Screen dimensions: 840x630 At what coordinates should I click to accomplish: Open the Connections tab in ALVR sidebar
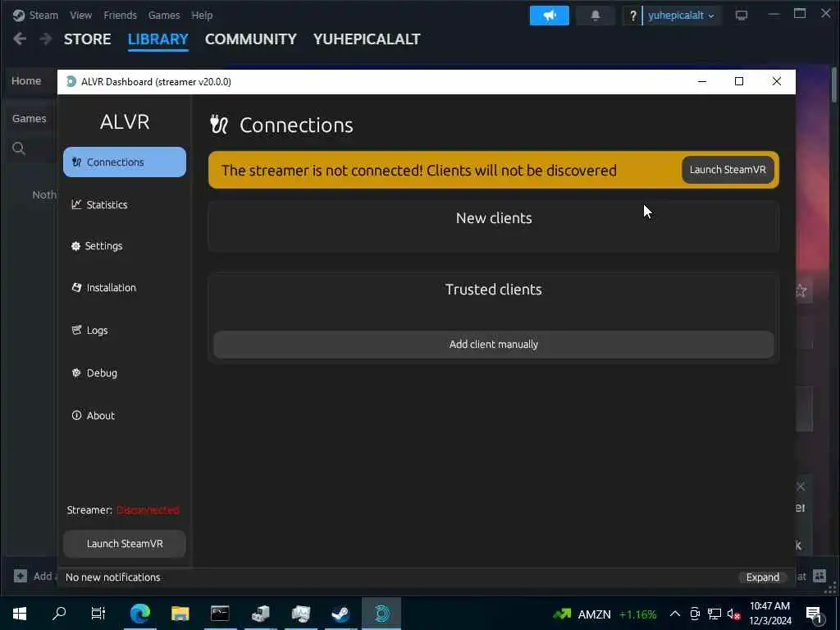[x=125, y=162]
